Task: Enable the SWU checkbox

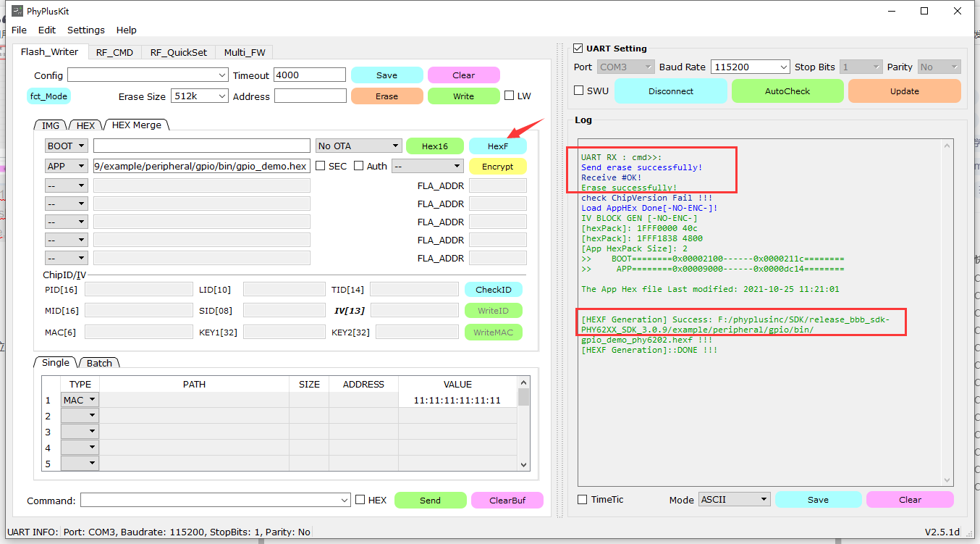Action: [578, 91]
